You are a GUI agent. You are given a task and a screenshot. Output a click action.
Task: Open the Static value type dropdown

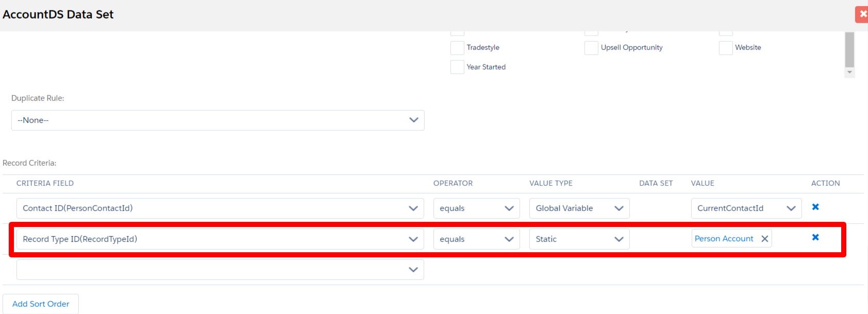pos(579,239)
